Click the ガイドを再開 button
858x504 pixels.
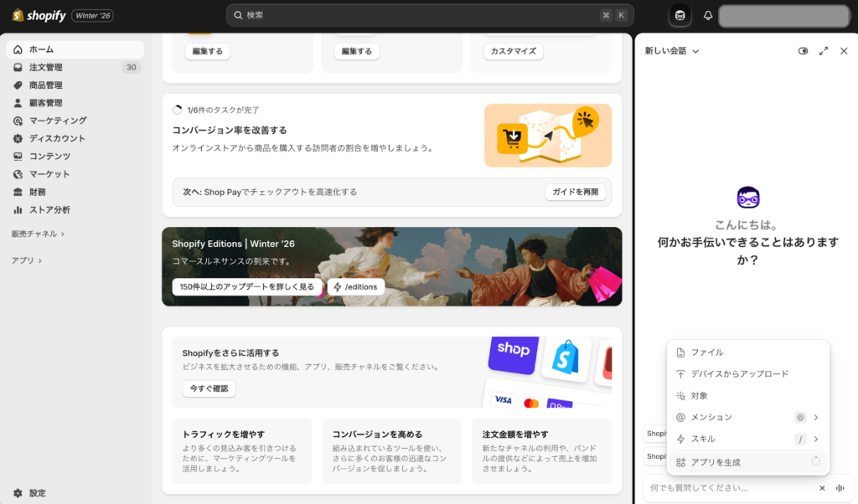(576, 192)
